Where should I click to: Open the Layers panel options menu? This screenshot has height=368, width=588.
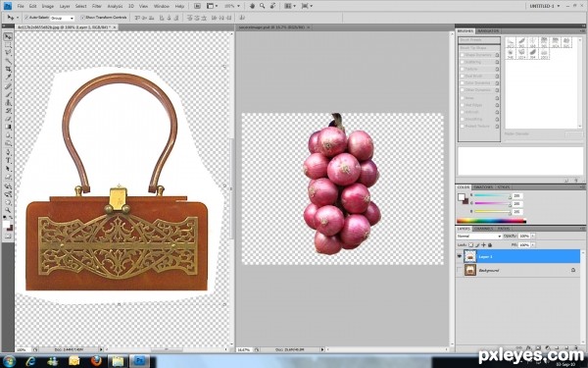tap(582, 229)
